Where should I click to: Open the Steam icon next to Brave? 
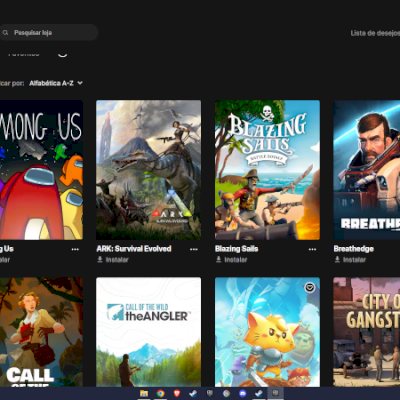pyautogui.click(x=193, y=394)
